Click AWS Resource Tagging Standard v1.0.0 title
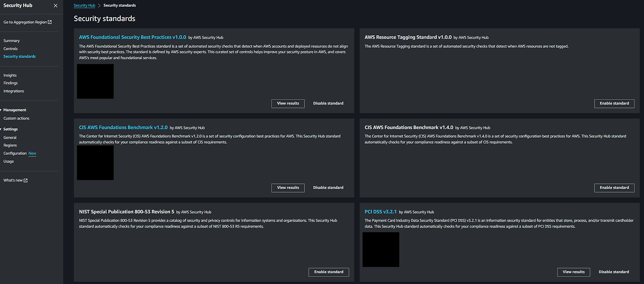 point(408,37)
